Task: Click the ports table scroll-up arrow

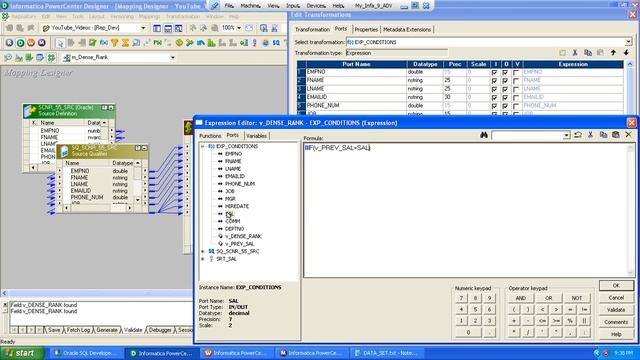Action: coord(630,64)
